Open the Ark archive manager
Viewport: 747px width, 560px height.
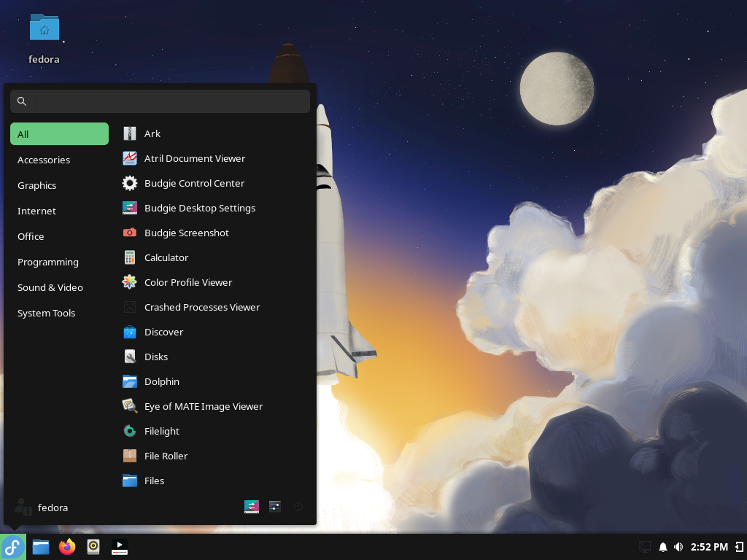pos(152,133)
